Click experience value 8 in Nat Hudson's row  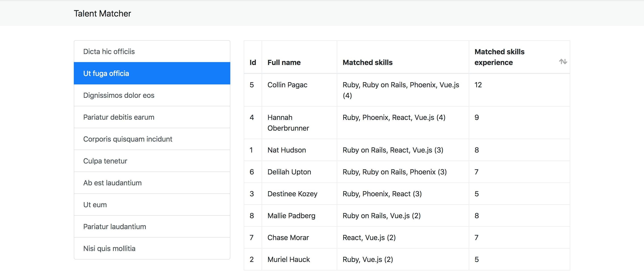point(477,150)
